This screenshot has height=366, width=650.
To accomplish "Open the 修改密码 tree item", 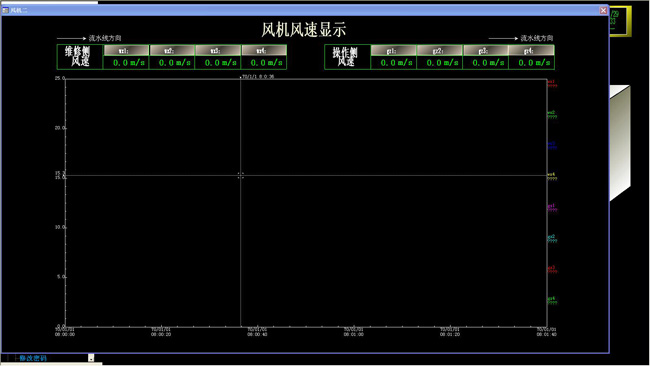I will point(33,358).
